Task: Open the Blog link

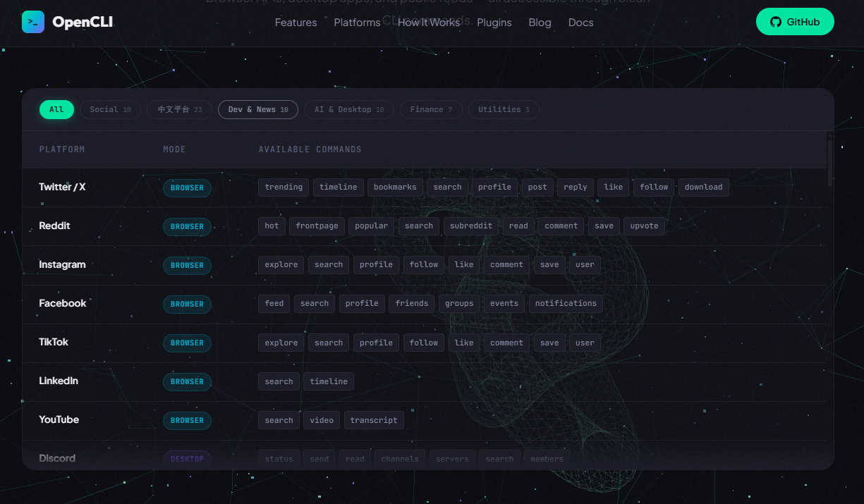Action: [x=540, y=23]
